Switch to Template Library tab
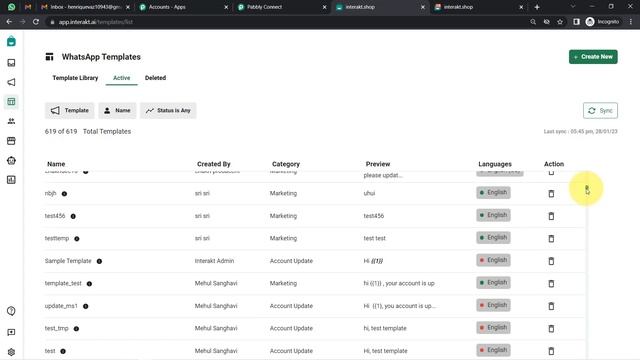The height and width of the screenshot is (360, 640). [75, 78]
